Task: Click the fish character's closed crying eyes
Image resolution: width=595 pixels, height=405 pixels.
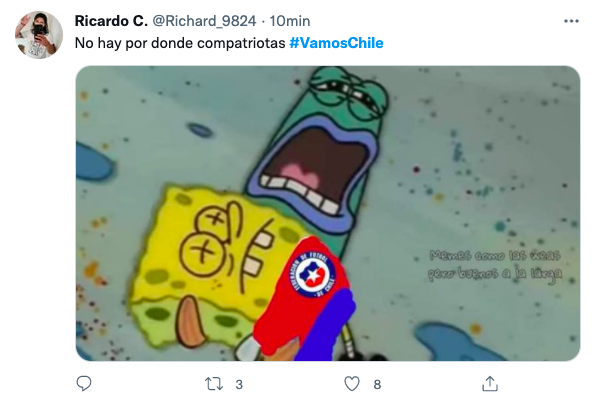Action: tap(348, 93)
